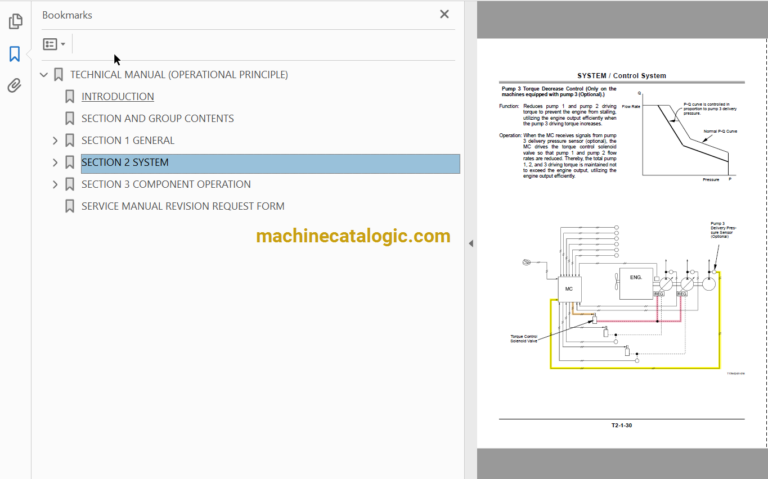This screenshot has width=768, height=479.
Task: Select SECTION 1 GENERAL bookmark text
Action: click(x=128, y=141)
